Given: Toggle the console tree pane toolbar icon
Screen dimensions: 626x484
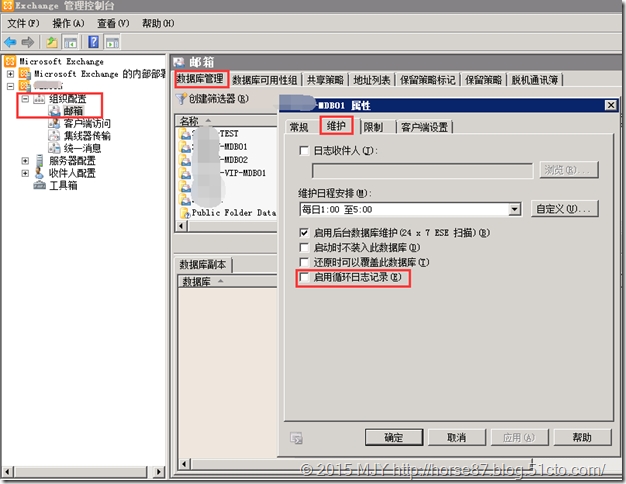Looking at the screenshot, I should click(x=70, y=42).
